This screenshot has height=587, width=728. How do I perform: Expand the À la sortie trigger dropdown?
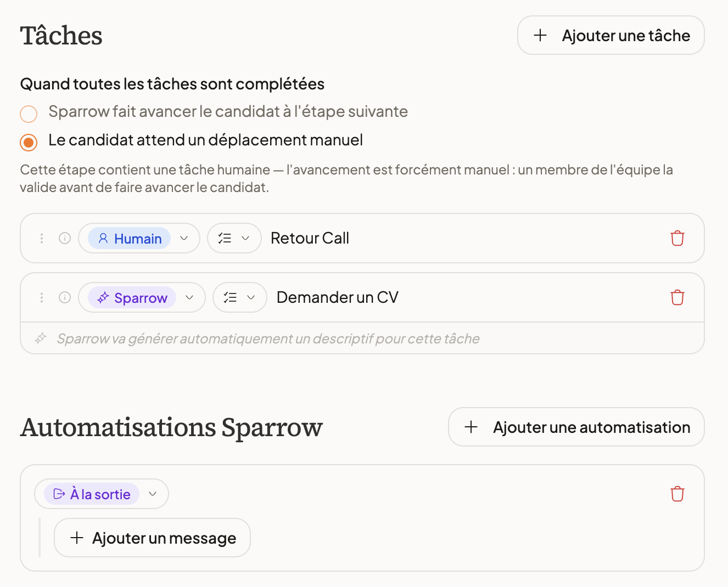point(102,494)
